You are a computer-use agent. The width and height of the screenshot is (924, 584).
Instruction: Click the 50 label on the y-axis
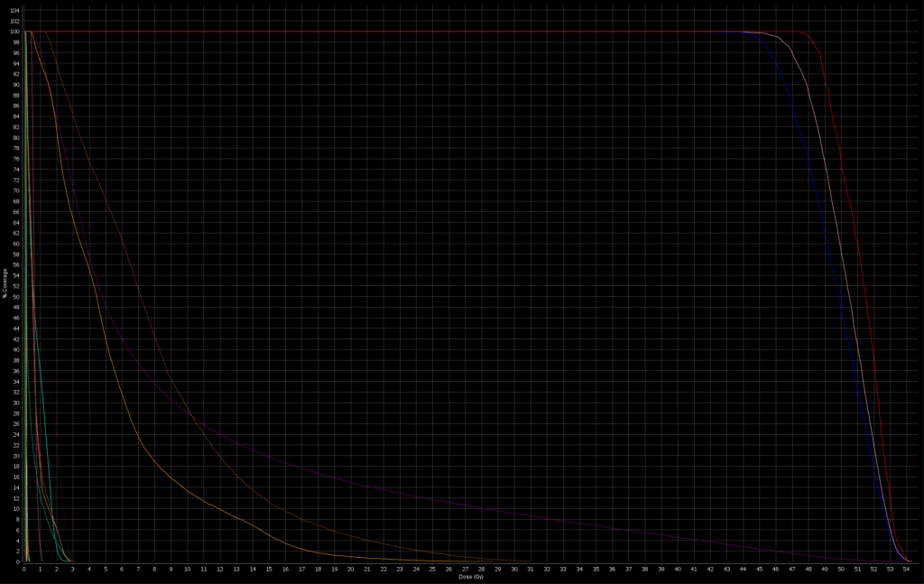click(x=16, y=296)
